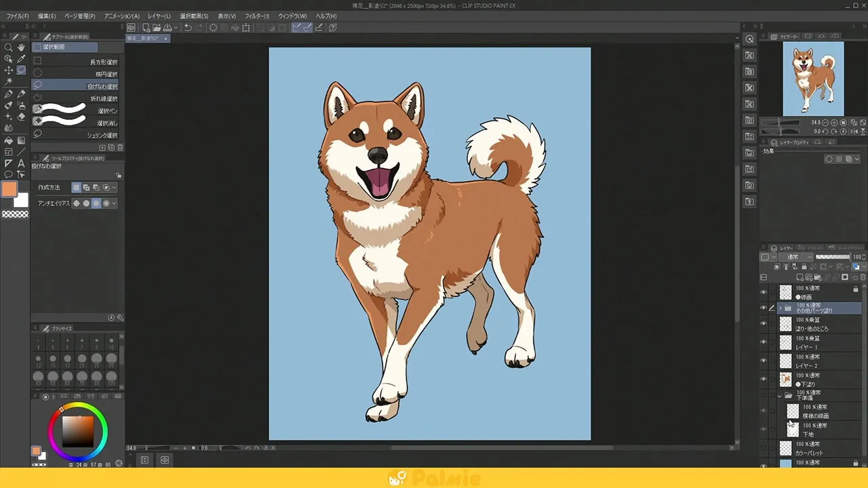Hide the 線画 layer

click(x=763, y=291)
